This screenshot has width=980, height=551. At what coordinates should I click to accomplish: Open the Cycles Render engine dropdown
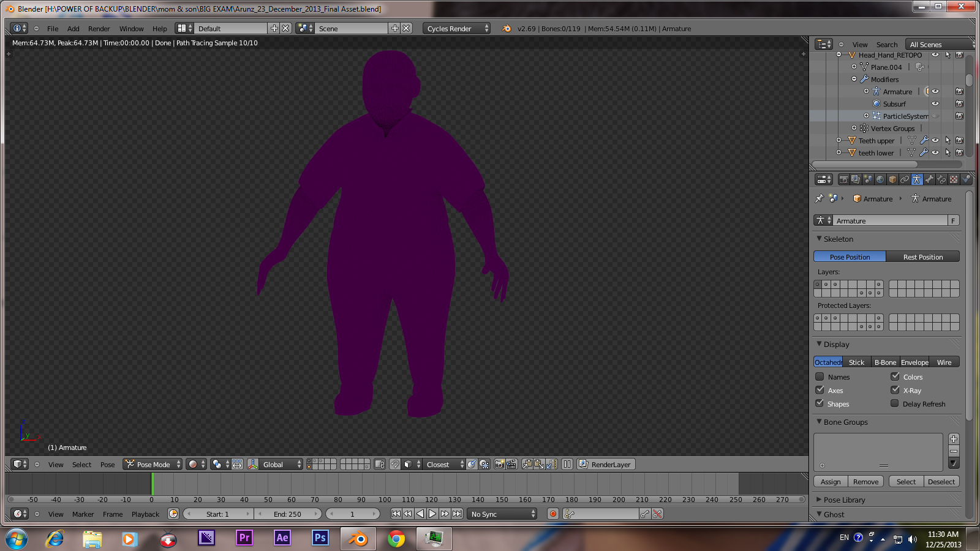coord(456,28)
